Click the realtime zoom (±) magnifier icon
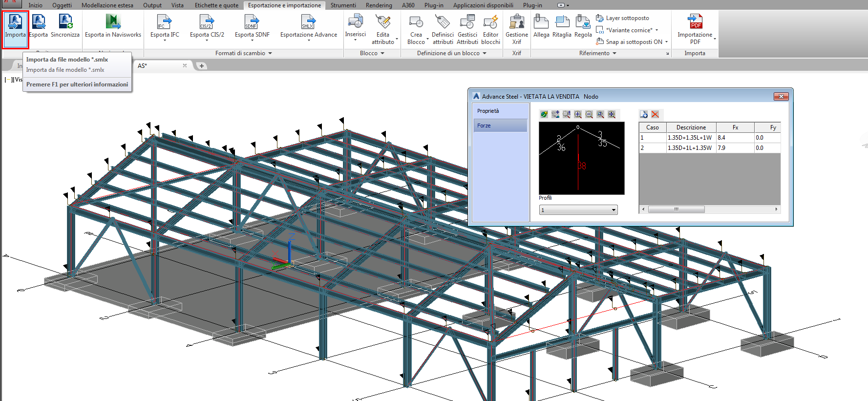The width and height of the screenshot is (868, 401). point(567,114)
